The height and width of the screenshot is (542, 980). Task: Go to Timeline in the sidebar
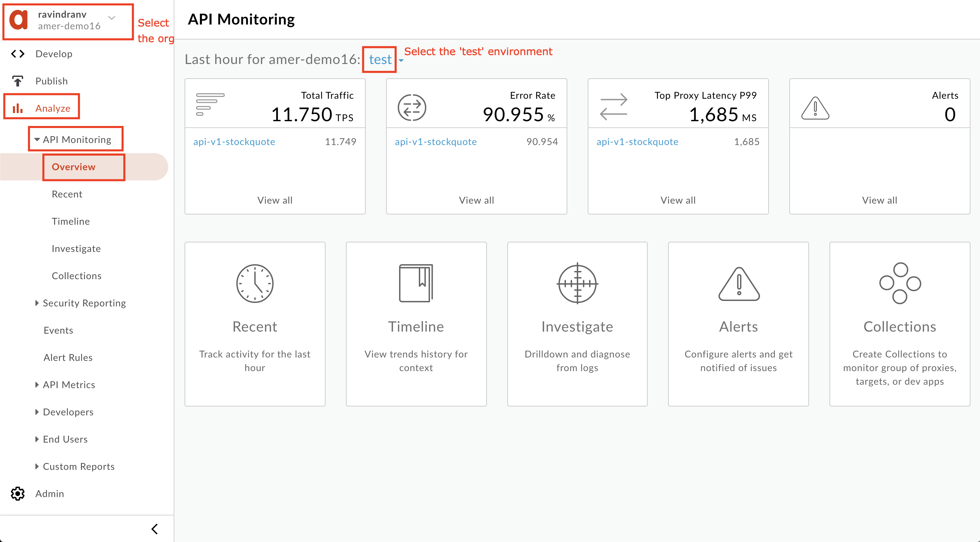click(71, 221)
